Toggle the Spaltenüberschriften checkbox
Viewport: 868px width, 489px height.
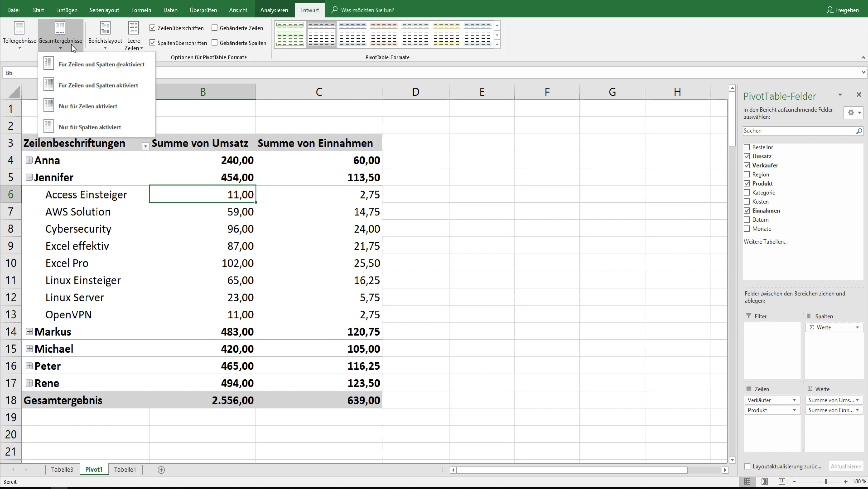153,42
